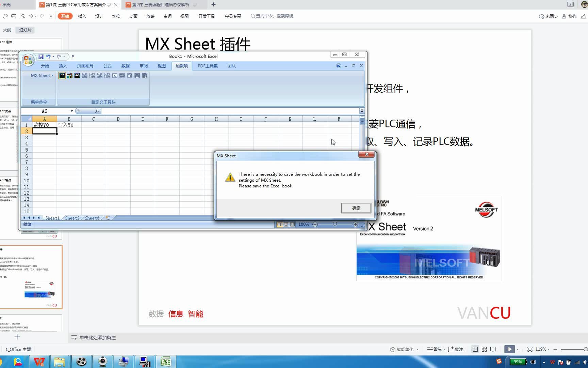
Task: Click the insert new worksheet icon
Action: 108,218
